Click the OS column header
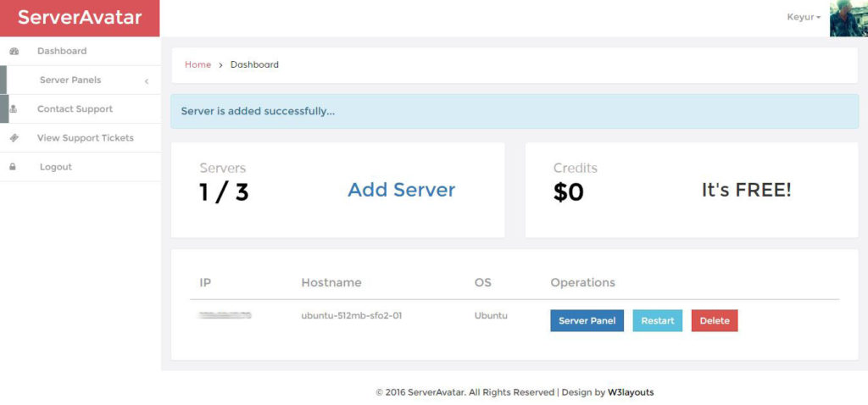The height and width of the screenshot is (405, 868). pyautogui.click(x=482, y=283)
